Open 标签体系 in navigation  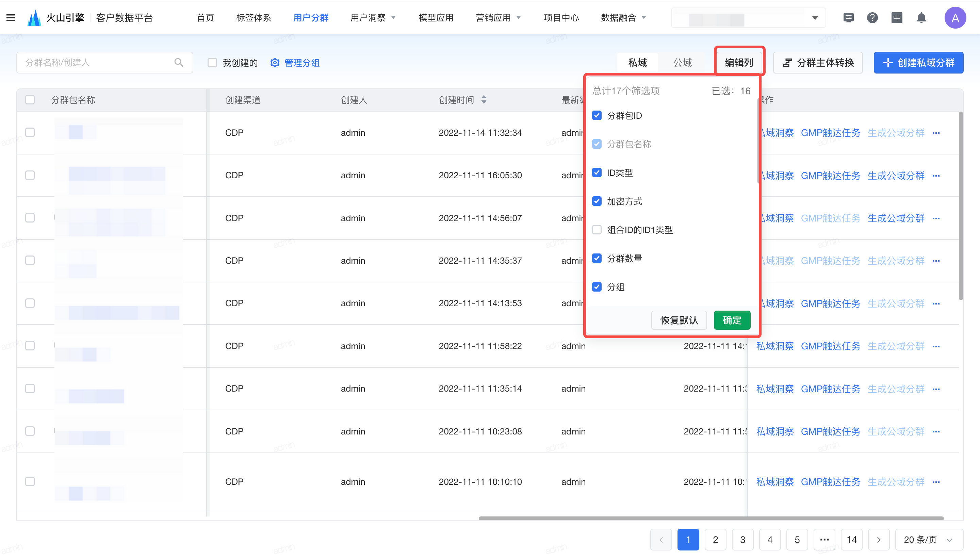tap(254, 18)
